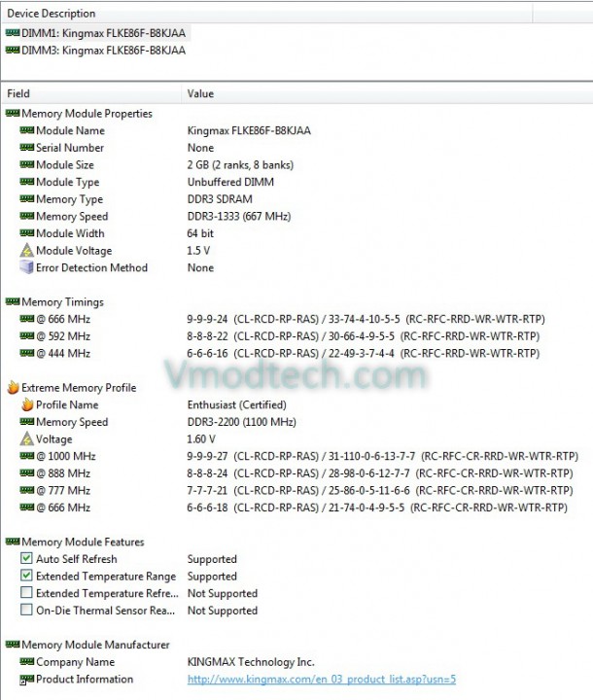Click the Value column header
Image resolution: width=593 pixels, height=700 pixels.
388,93
